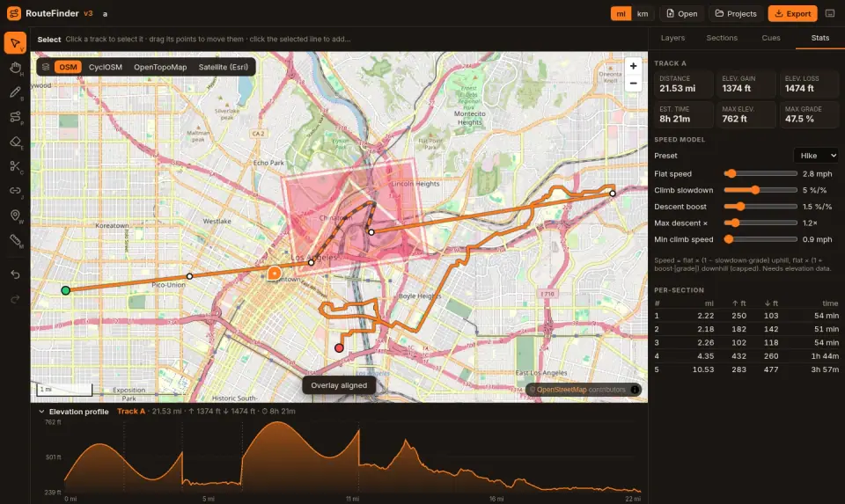Adjust the Climb slowdown slider
Image resolution: width=845 pixels, height=504 pixels.
(x=760, y=189)
